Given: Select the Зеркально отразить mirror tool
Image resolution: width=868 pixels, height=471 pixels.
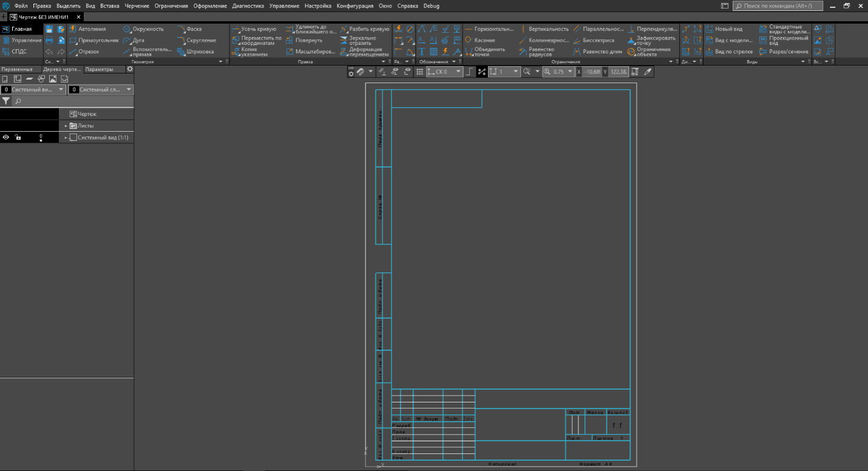Looking at the screenshot, I should [365, 40].
